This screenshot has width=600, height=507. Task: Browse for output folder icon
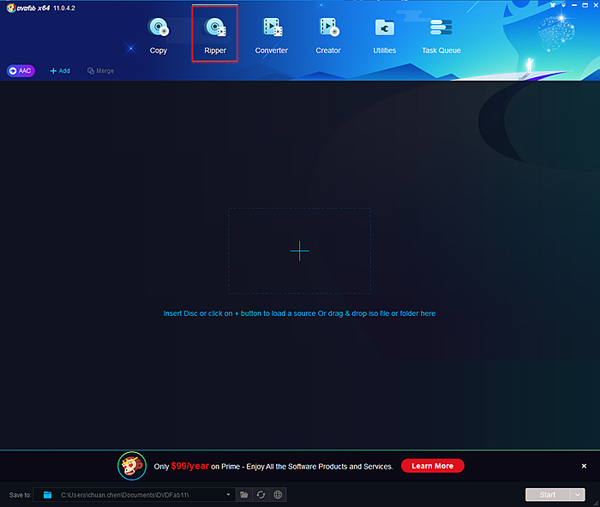click(244, 495)
